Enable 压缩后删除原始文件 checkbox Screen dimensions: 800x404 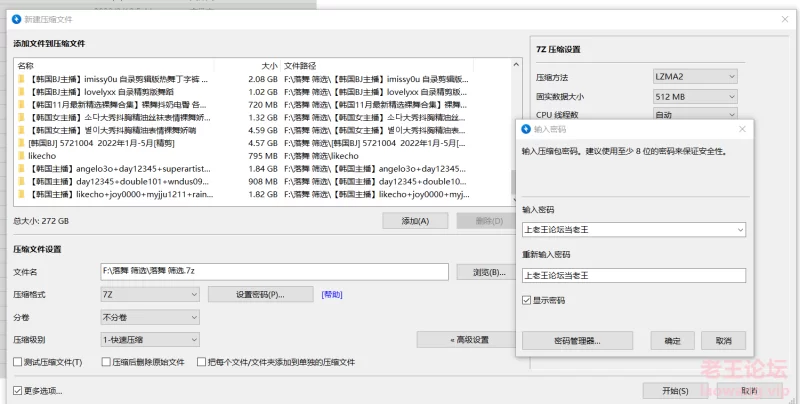tap(106, 362)
